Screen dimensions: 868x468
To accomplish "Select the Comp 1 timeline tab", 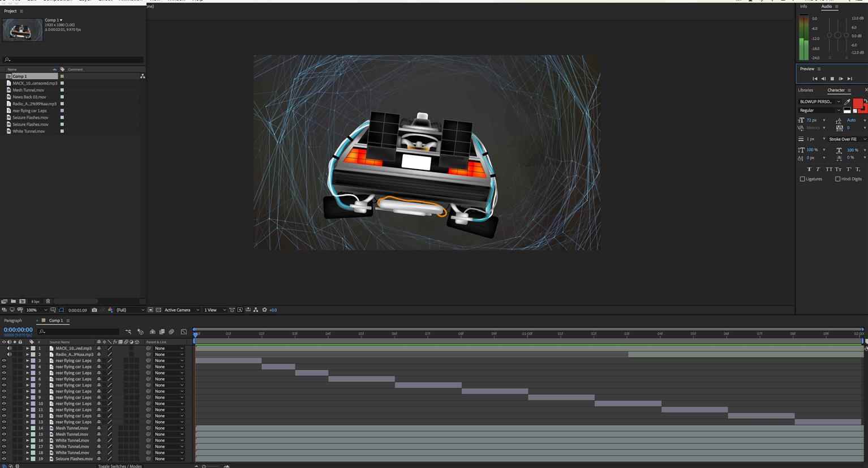I will (56, 320).
